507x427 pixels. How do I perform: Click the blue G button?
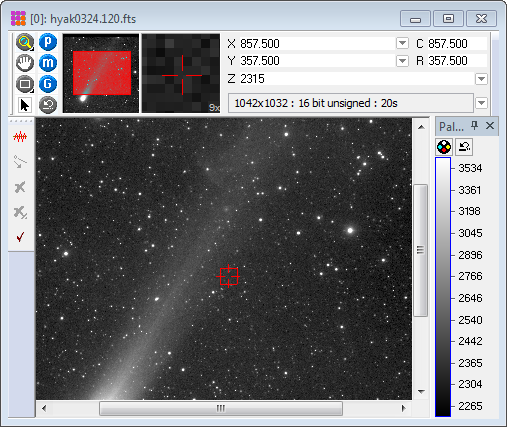click(48, 84)
